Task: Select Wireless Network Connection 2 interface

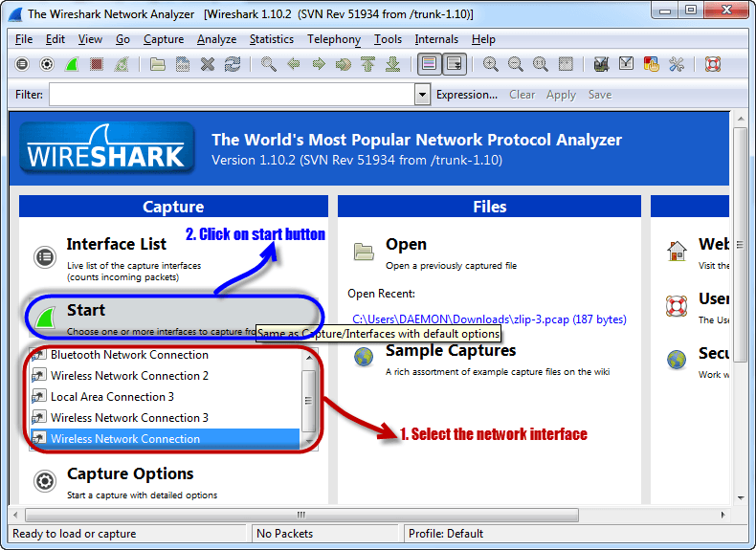Action: [129, 376]
